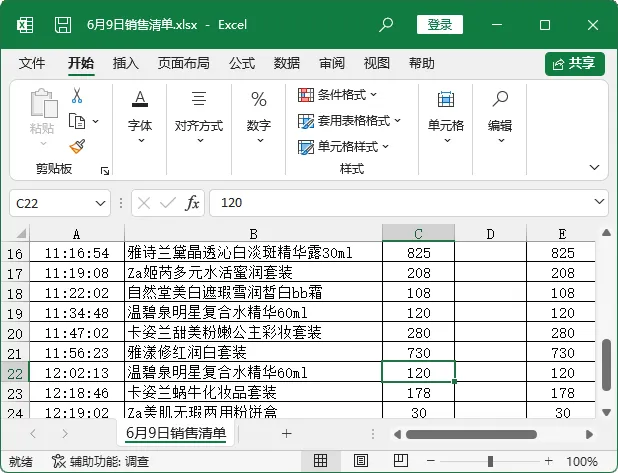The image size is (618, 473).
Task: Select column D header
Action: (x=490, y=234)
